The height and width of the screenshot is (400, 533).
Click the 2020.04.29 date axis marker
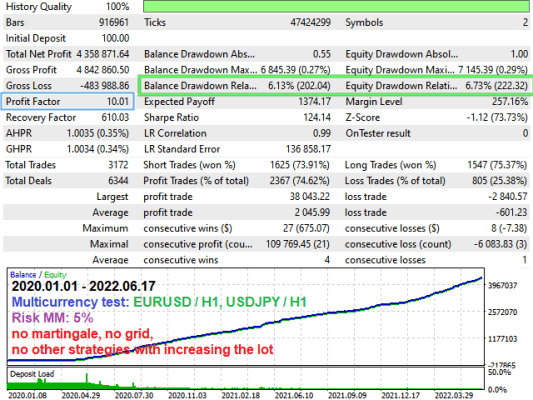tap(81, 396)
